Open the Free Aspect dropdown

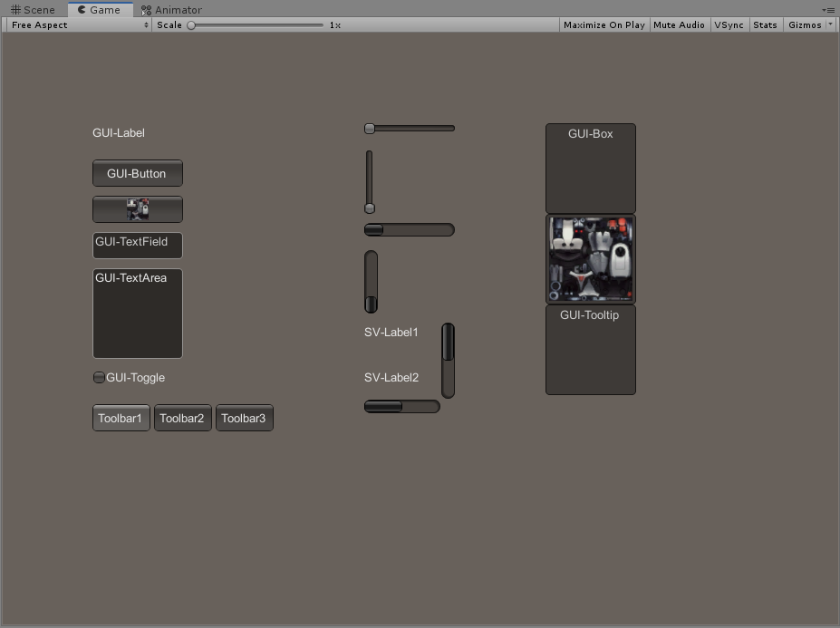pyautogui.click(x=77, y=24)
